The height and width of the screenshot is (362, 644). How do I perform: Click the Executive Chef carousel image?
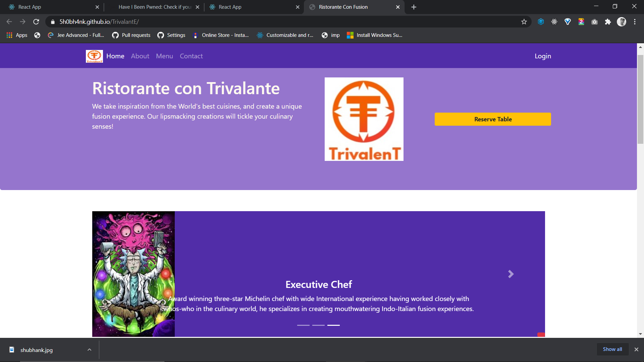pyautogui.click(x=133, y=274)
